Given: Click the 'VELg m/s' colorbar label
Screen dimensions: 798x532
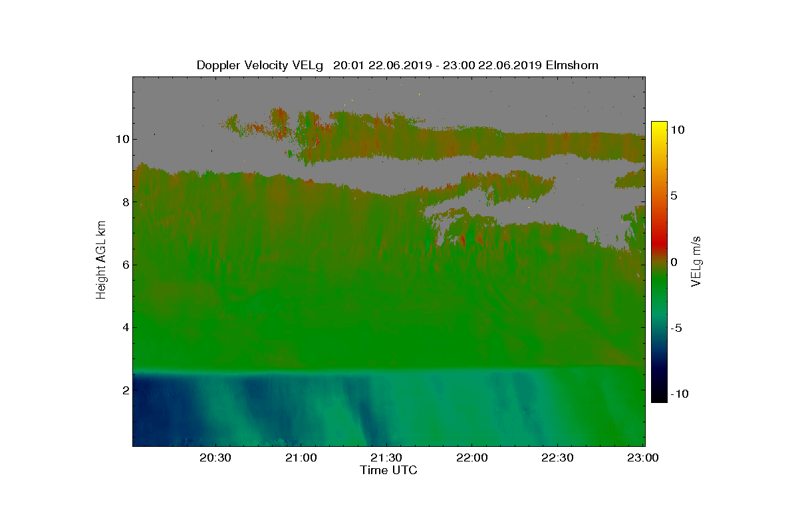Looking at the screenshot, I should coord(696,261).
